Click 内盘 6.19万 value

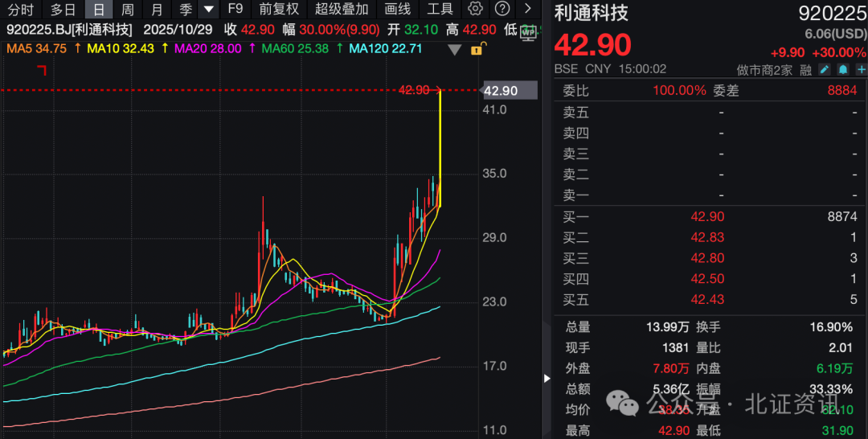point(835,369)
